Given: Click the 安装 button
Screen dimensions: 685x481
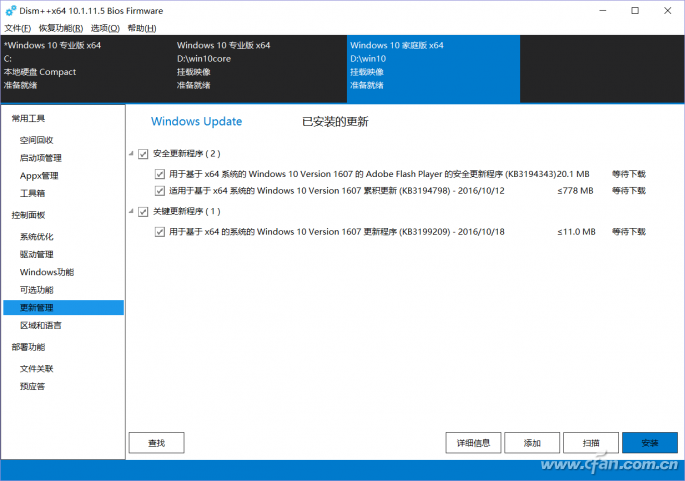Looking at the screenshot, I should [x=650, y=443].
